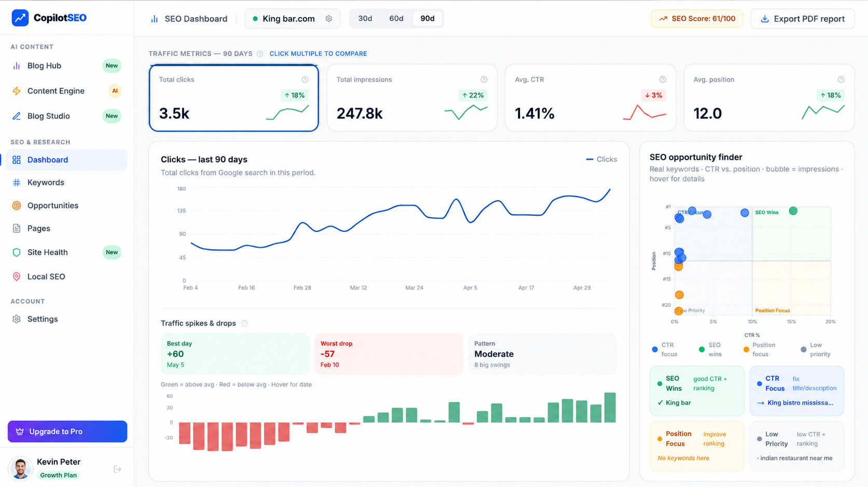The image size is (868, 487).
Task: Toggle the Avg. position metric card
Action: pos(769,98)
